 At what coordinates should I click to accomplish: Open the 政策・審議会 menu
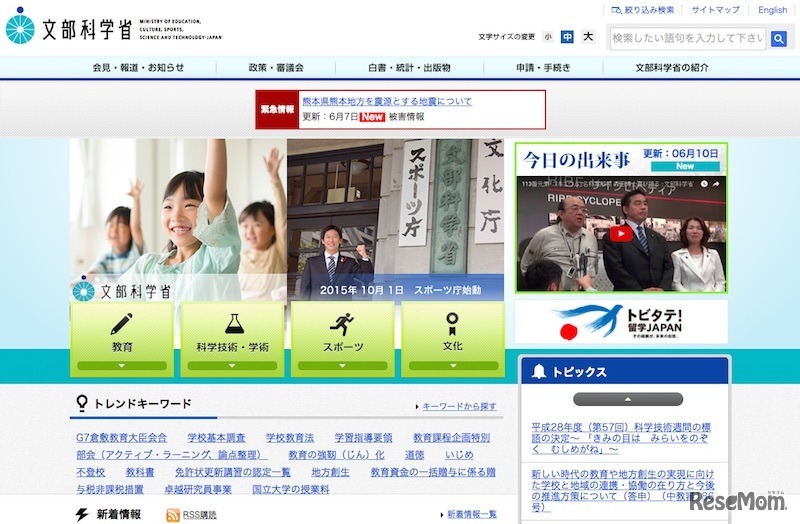276,67
